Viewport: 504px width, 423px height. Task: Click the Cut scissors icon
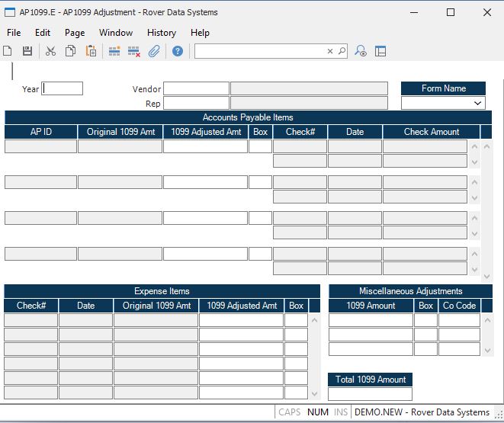coord(50,51)
